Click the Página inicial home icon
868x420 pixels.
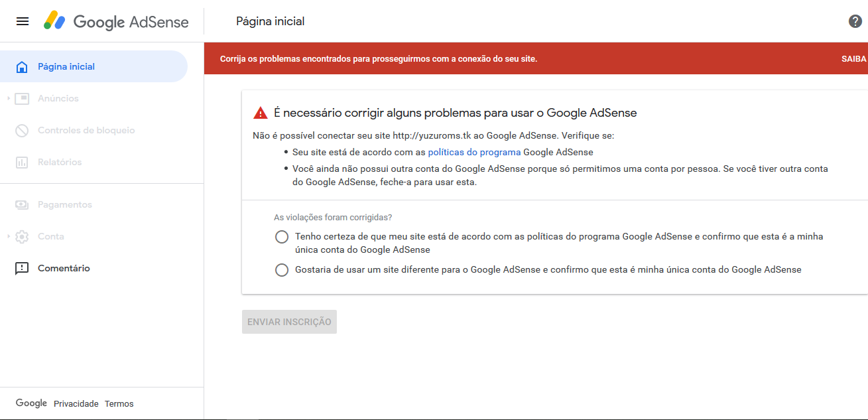pos(22,67)
